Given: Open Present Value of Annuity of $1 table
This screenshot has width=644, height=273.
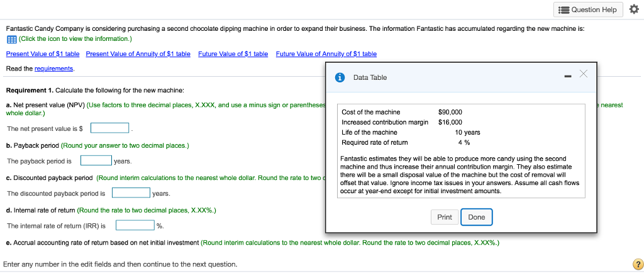Looking at the screenshot, I should point(138,53).
